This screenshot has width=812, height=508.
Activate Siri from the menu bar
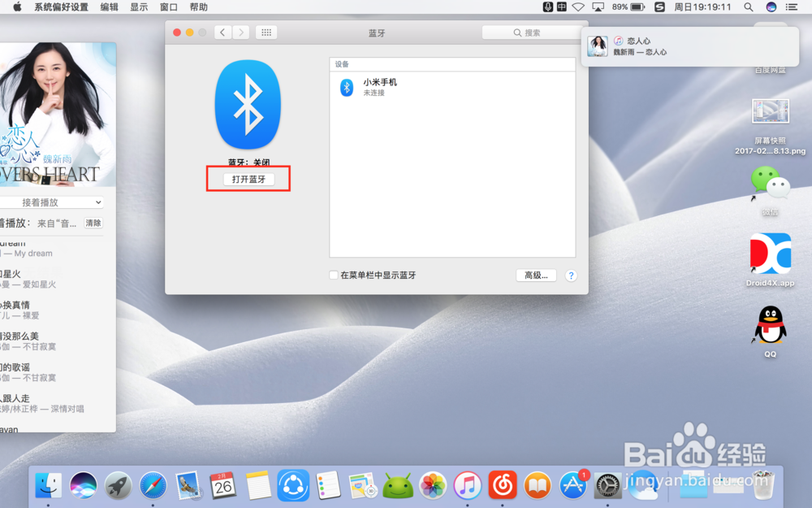pyautogui.click(x=771, y=7)
